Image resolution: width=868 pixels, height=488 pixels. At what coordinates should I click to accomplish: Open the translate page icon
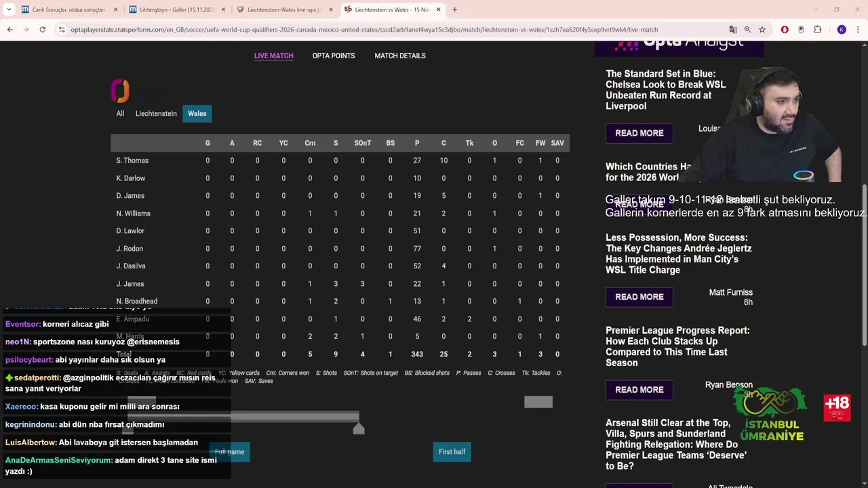[x=733, y=30]
